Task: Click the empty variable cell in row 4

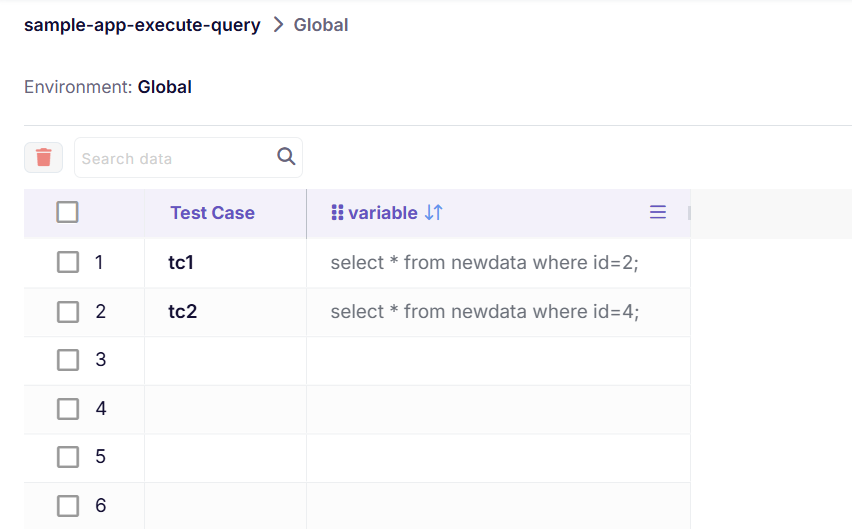Action: (x=498, y=410)
